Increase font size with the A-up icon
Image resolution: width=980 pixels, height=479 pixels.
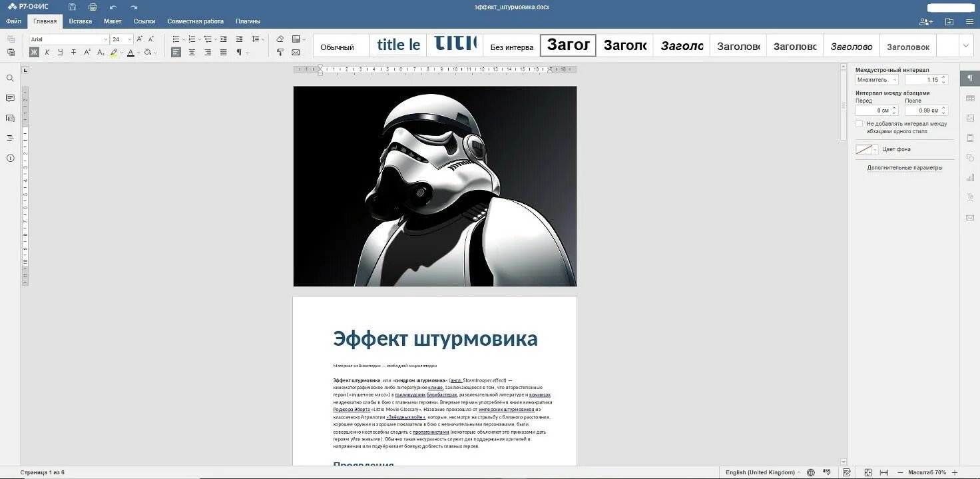point(140,39)
